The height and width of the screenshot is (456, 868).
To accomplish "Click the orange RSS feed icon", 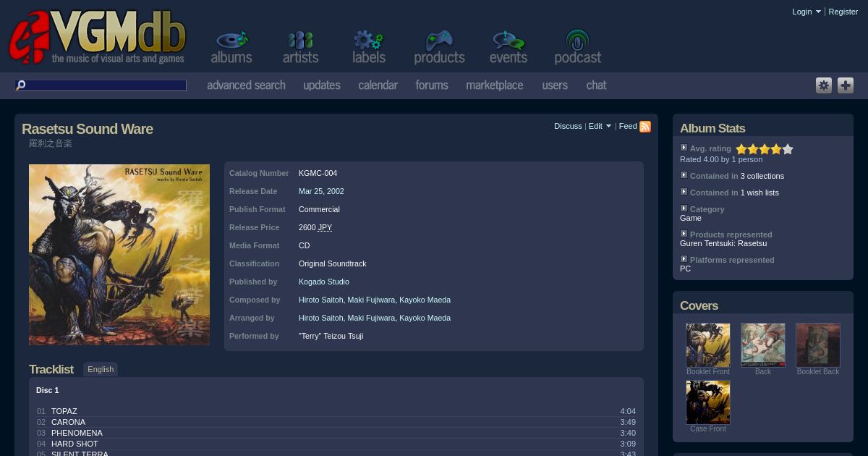I will point(645,127).
